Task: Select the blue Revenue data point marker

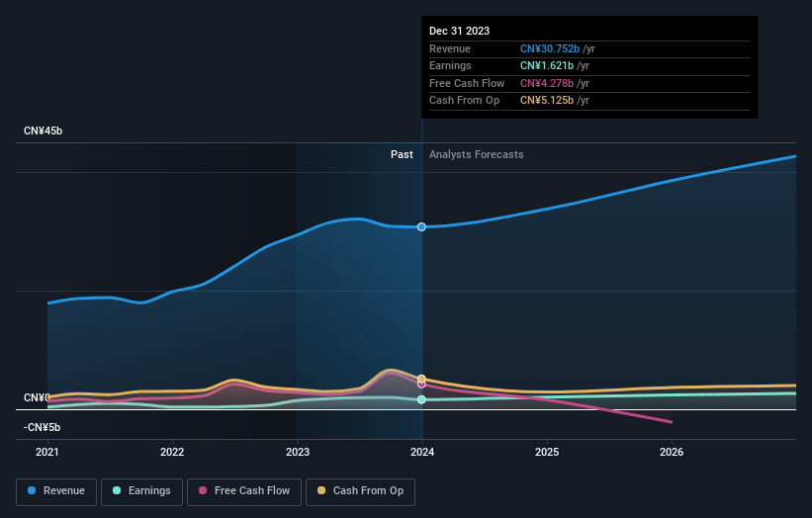Action: 421,226
